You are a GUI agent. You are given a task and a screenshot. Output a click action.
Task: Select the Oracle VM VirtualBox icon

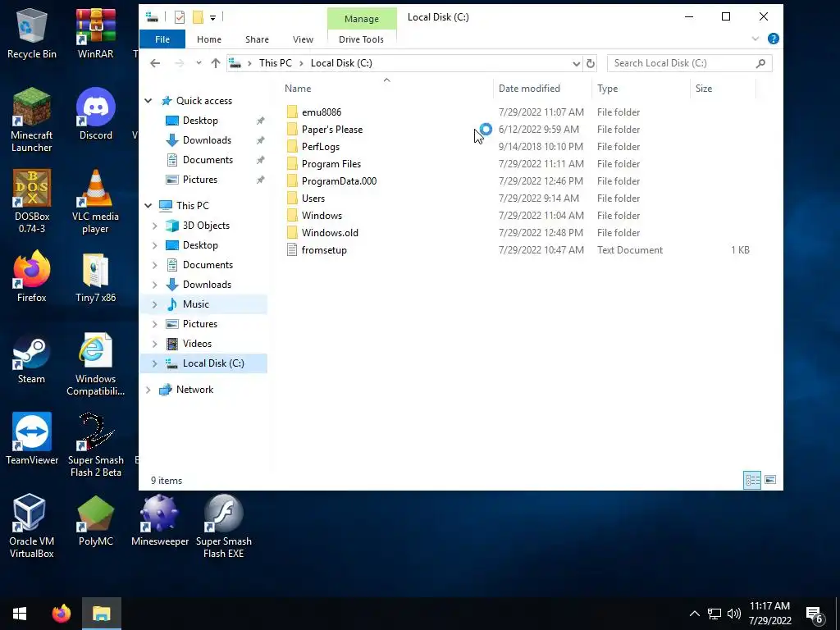point(32,526)
